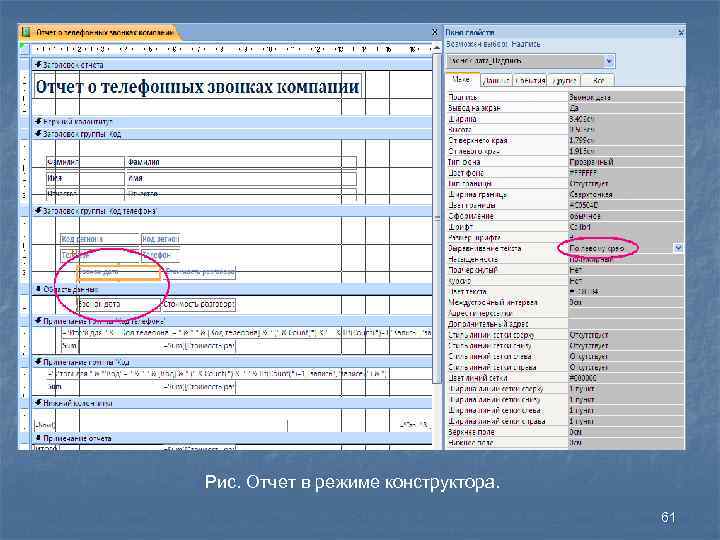Edit the От верхнего края property value
The image size is (720, 540).
click(626, 141)
